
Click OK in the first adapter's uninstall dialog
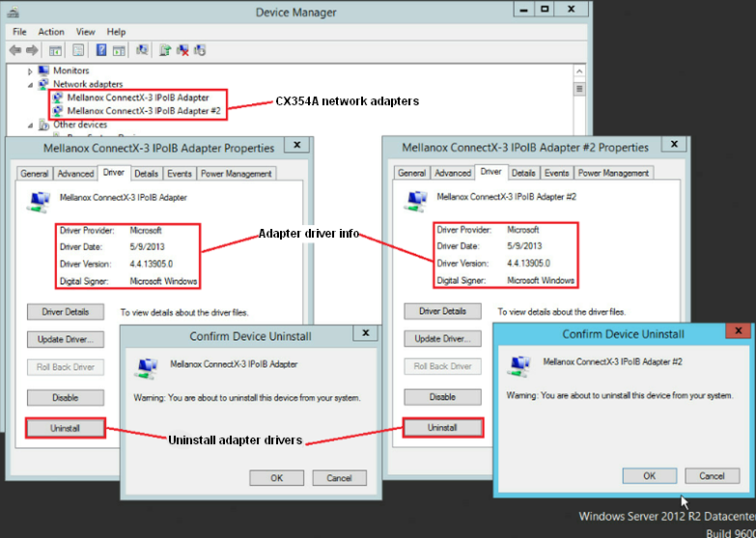(277, 478)
